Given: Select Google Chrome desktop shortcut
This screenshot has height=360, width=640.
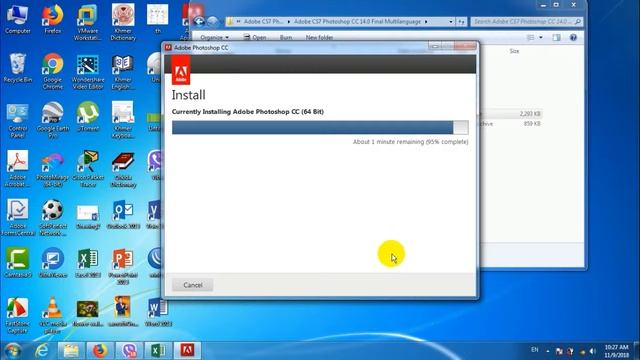Looking at the screenshot, I should pos(53,71).
